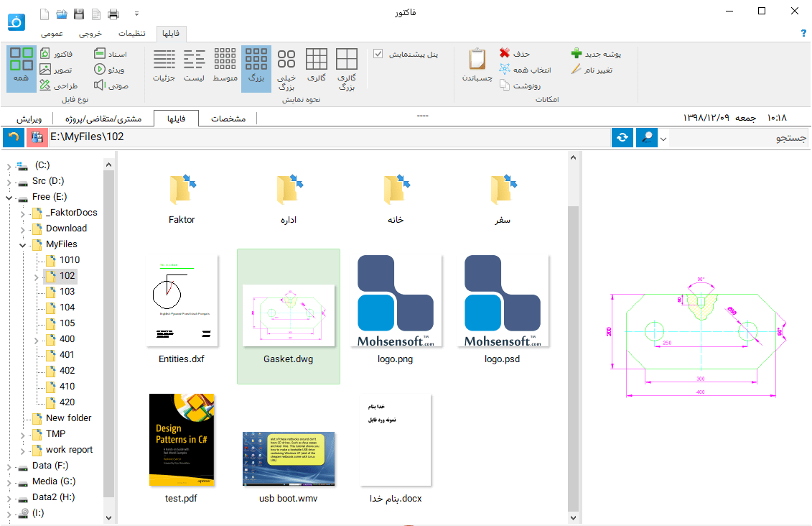Click the file list vertical scrollbar

[572, 323]
